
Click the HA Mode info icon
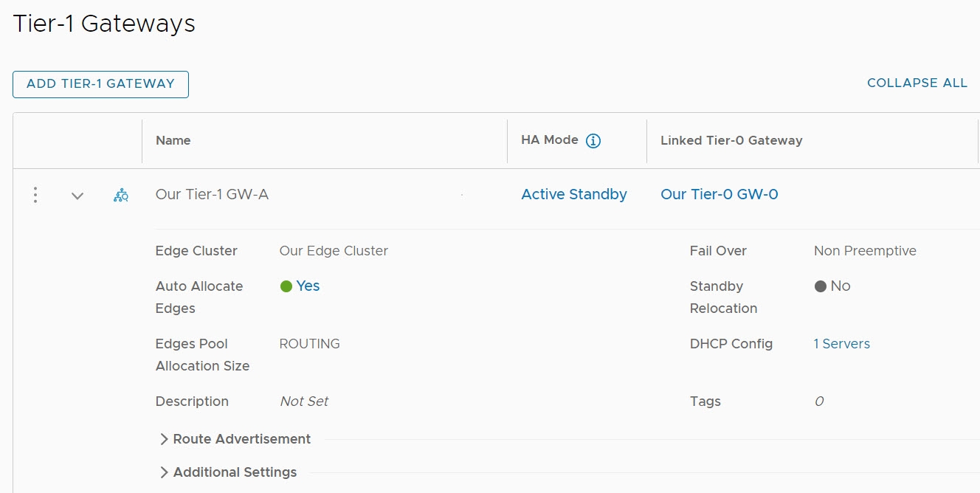(x=593, y=141)
